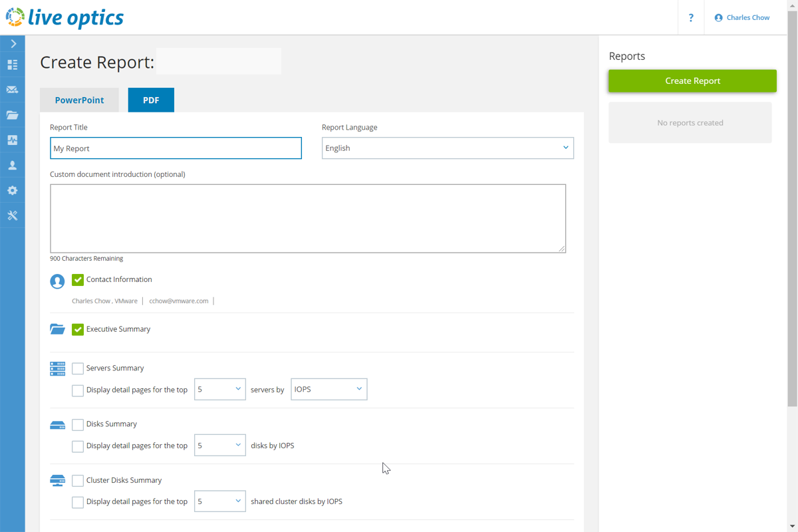Click the green Create Report button
798x532 pixels.
[x=692, y=80]
